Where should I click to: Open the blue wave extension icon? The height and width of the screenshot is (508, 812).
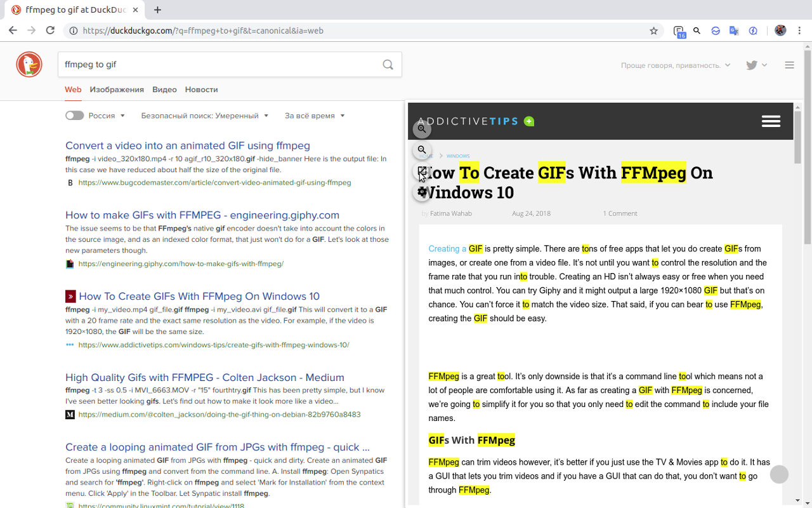[x=715, y=30]
